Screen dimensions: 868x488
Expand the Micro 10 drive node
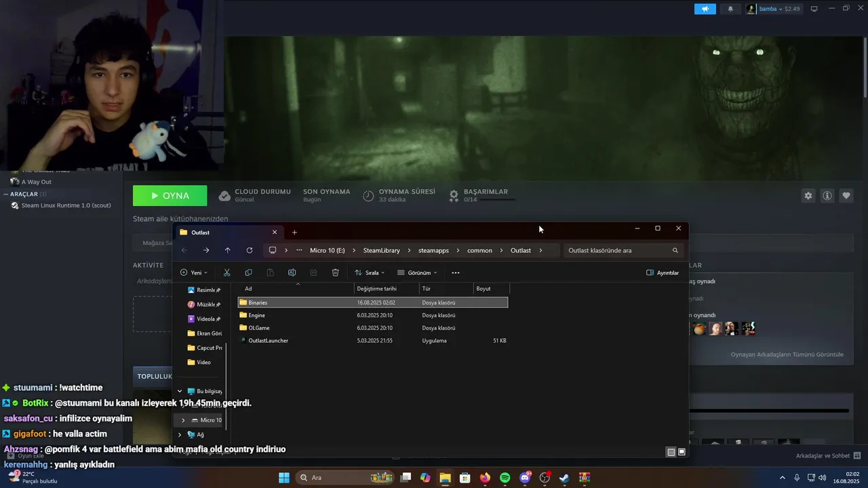click(183, 420)
